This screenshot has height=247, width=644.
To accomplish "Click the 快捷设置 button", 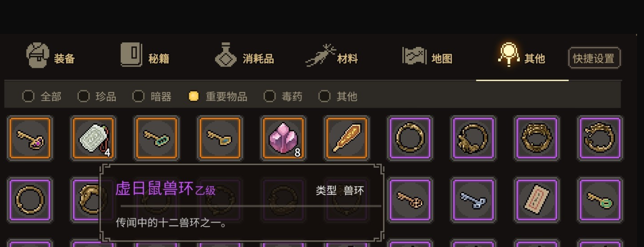I will [594, 58].
